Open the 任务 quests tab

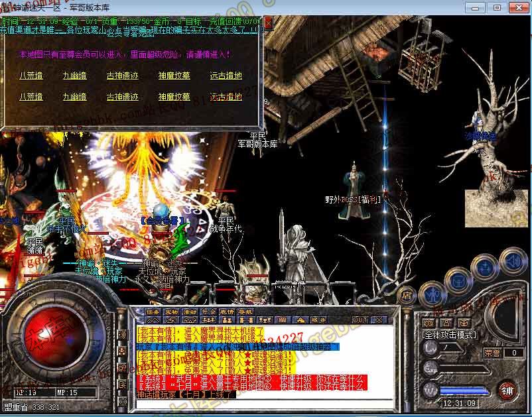[x=153, y=312]
